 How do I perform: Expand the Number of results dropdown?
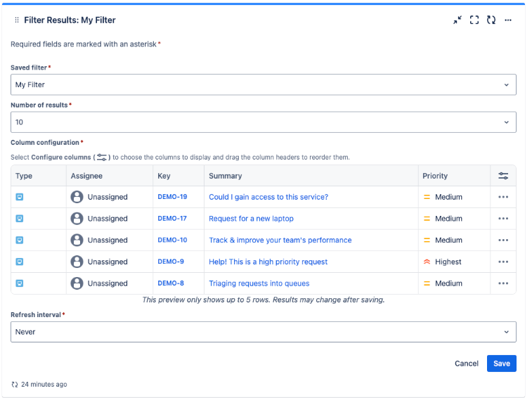pyautogui.click(x=264, y=122)
